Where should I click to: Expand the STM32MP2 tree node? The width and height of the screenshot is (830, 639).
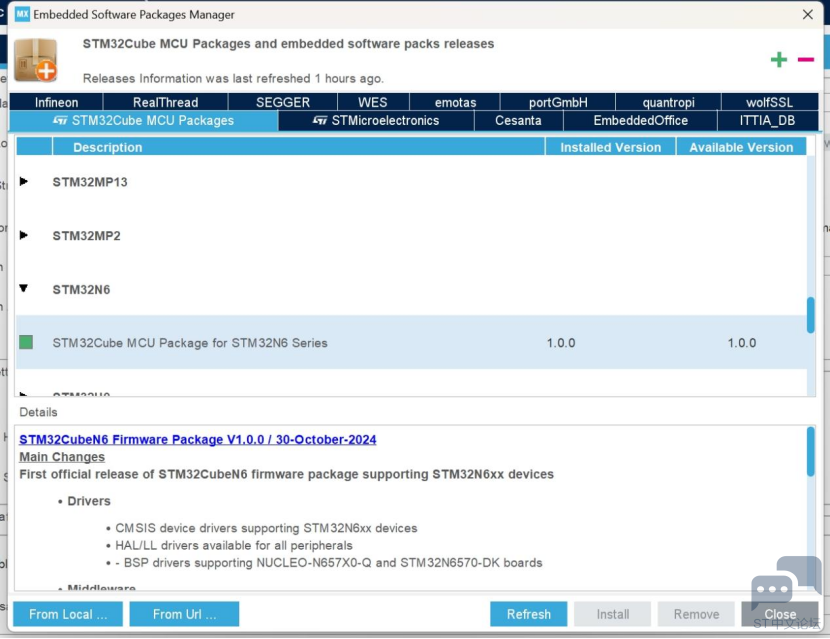click(23, 235)
